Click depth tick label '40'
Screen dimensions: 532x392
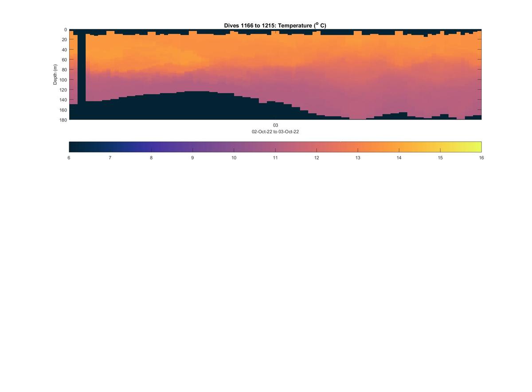point(64,50)
